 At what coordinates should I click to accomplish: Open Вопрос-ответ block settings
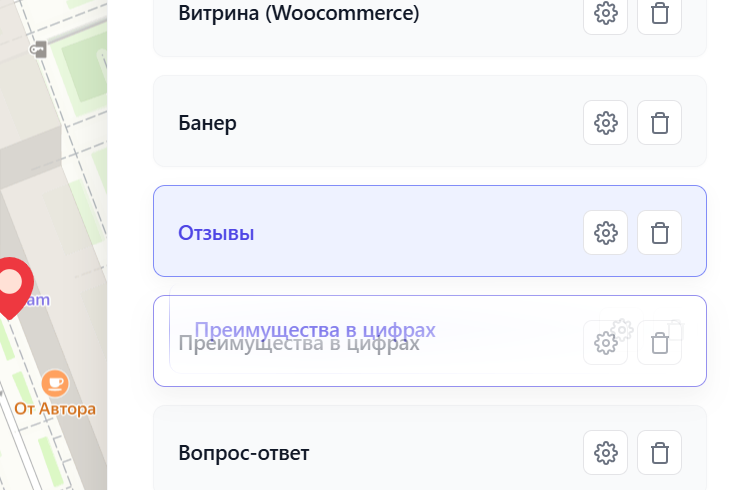pyautogui.click(x=605, y=453)
